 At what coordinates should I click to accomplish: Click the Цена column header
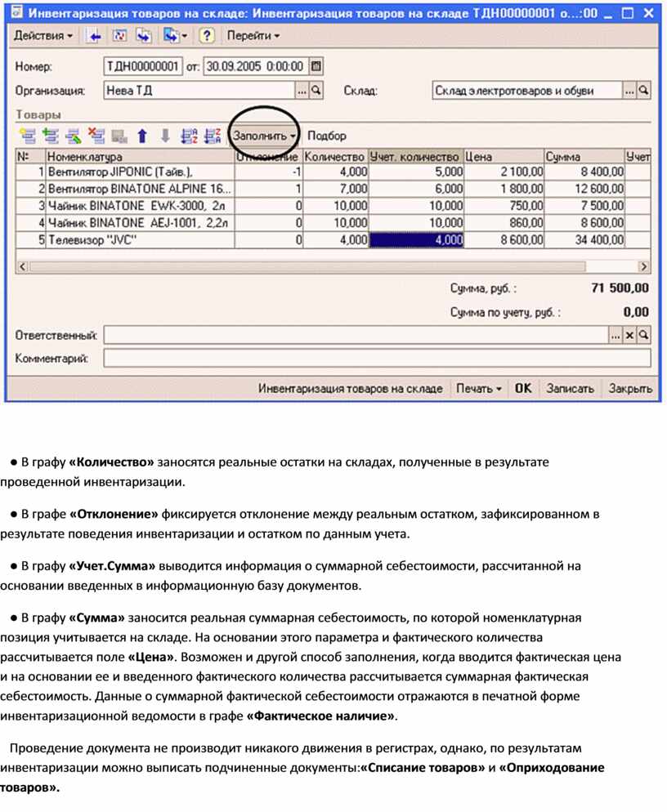point(504,156)
